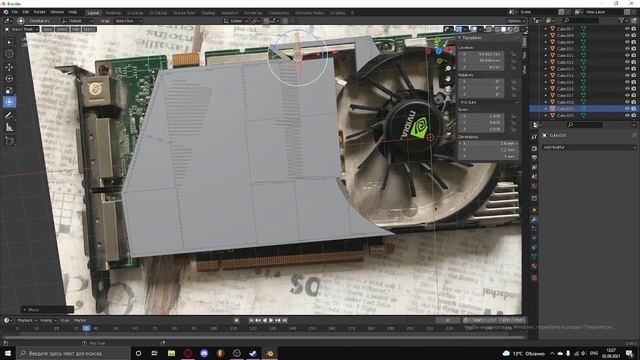The height and width of the screenshot is (360, 640).
Task: Open the viewport Add menu
Action: [76, 29]
